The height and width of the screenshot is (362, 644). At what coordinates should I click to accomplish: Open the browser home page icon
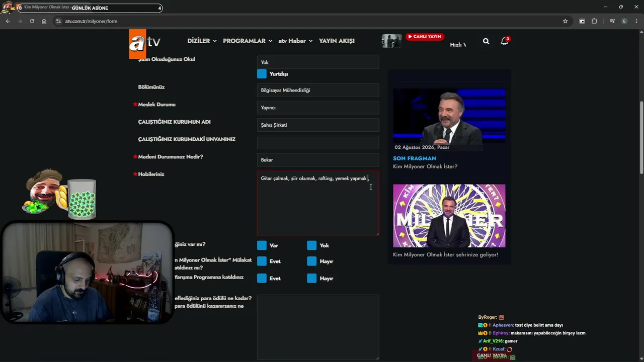click(44, 21)
